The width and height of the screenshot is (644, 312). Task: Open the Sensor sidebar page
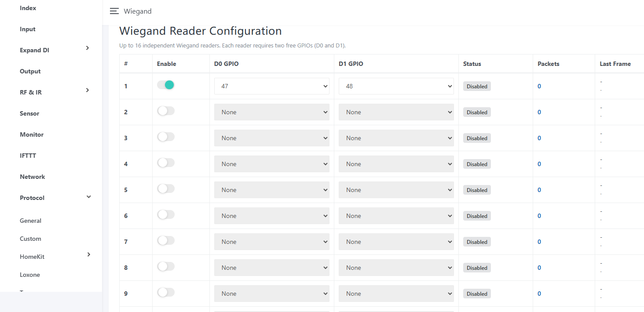point(29,113)
